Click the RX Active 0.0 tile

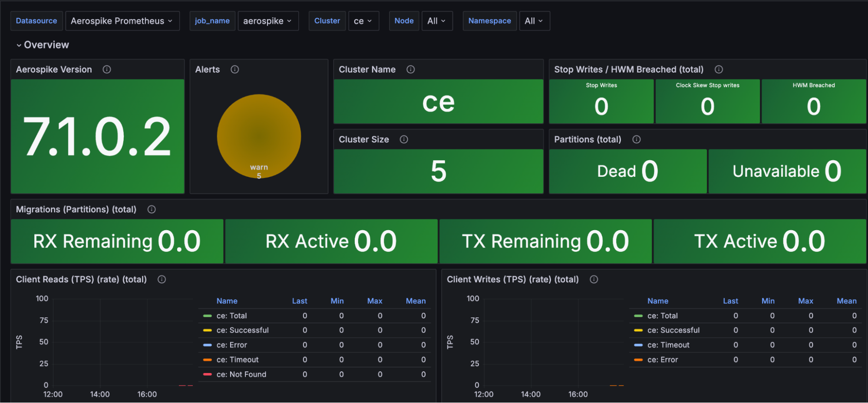(331, 241)
